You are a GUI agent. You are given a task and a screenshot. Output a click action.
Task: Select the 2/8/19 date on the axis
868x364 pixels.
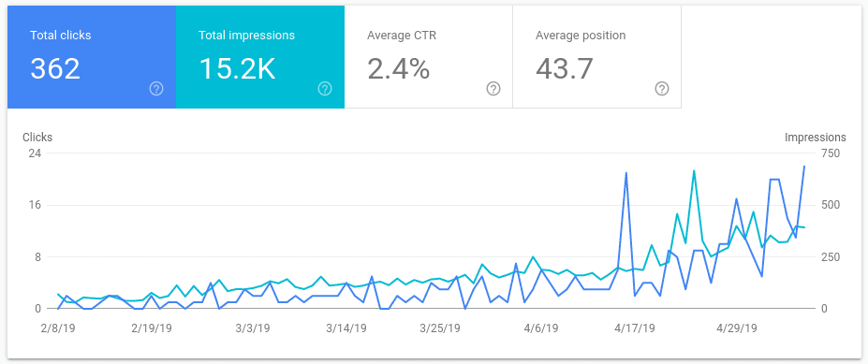pos(58,328)
